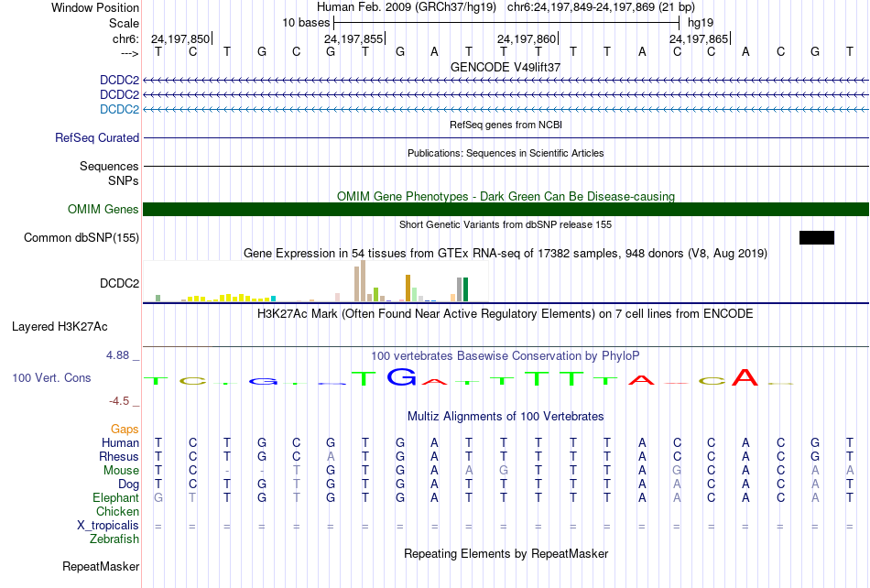Click the large G in PhyloP logo
This screenshot has width=870, height=588.
(401, 377)
